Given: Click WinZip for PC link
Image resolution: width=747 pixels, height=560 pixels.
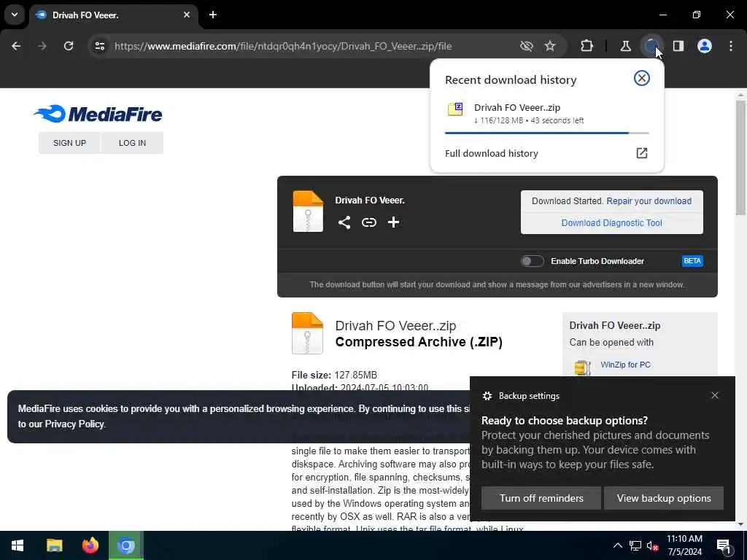Looking at the screenshot, I should coord(625,365).
